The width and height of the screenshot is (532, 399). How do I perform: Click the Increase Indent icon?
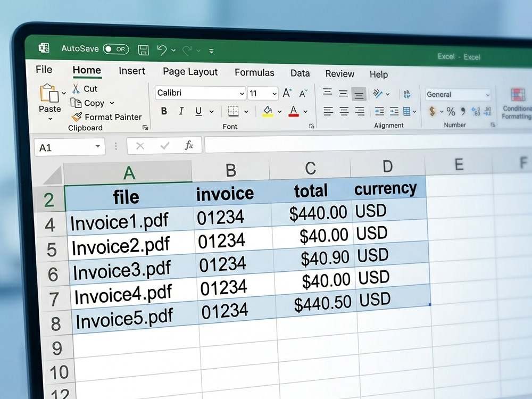click(394, 111)
